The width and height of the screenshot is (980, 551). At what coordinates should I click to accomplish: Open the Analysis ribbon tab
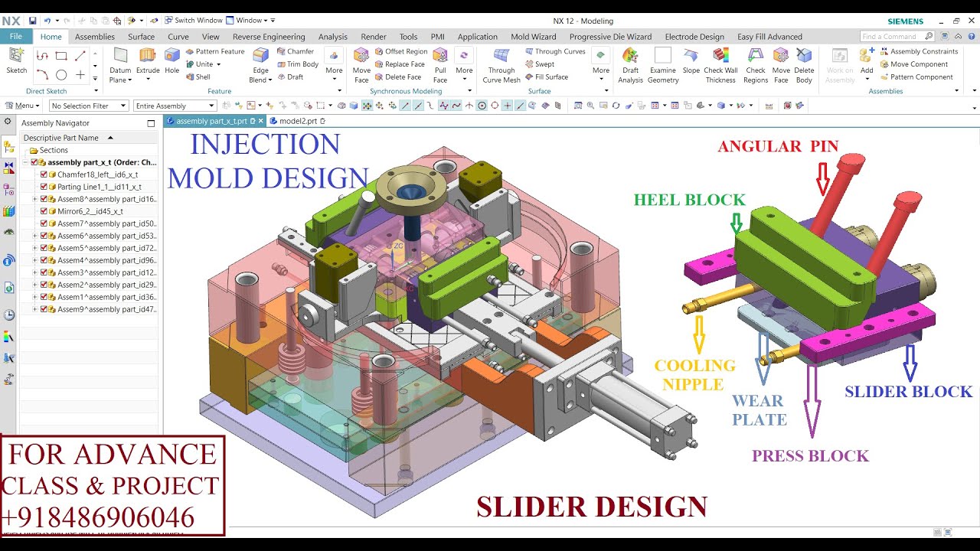click(x=332, y=37)
